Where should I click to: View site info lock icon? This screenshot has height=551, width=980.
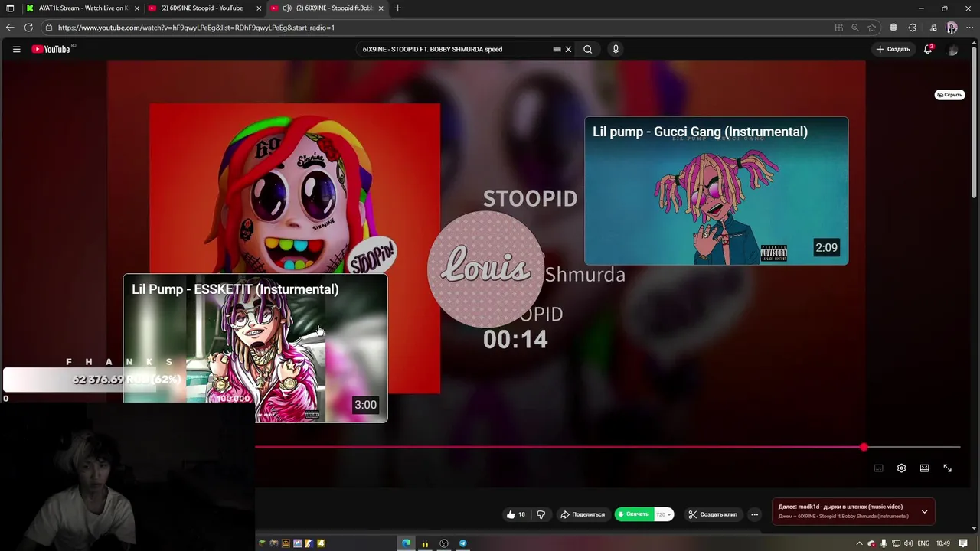point(49,28)
